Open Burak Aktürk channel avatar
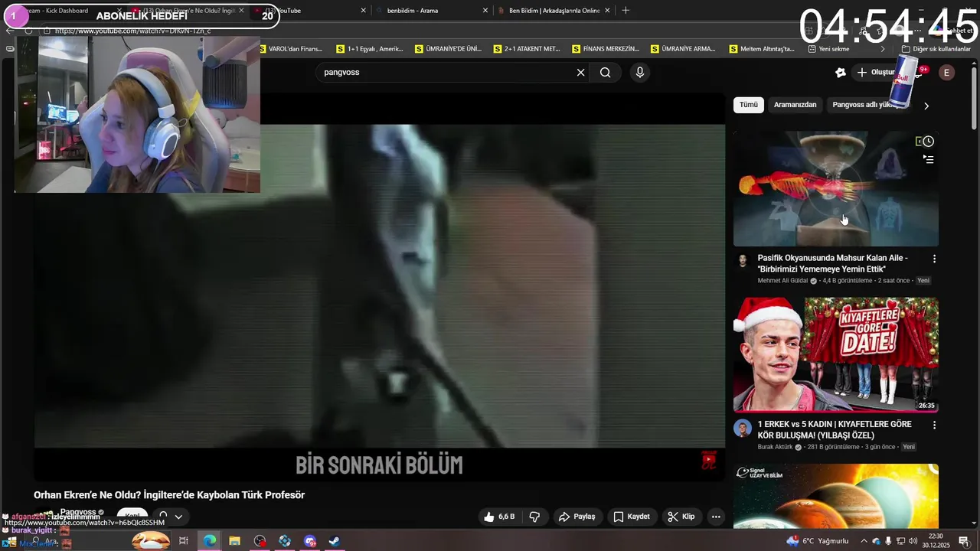The image size is (980, 551). tap(742, 428)
